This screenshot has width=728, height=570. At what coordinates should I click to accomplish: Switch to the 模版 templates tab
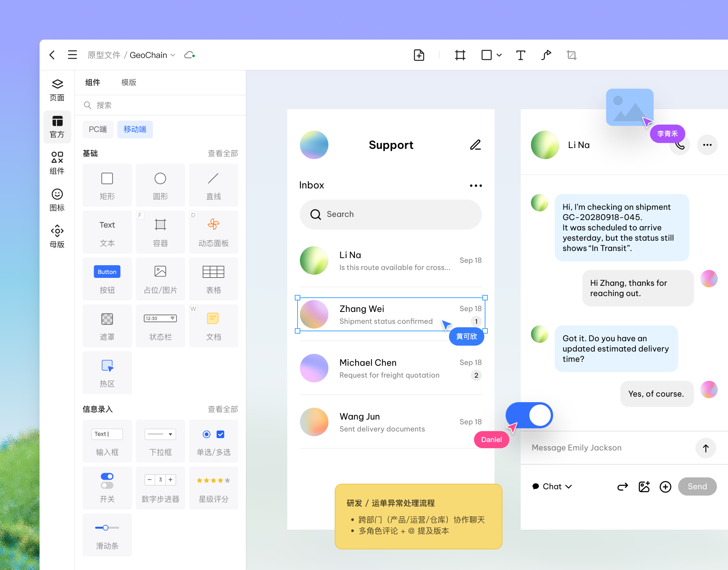point(129,82)
